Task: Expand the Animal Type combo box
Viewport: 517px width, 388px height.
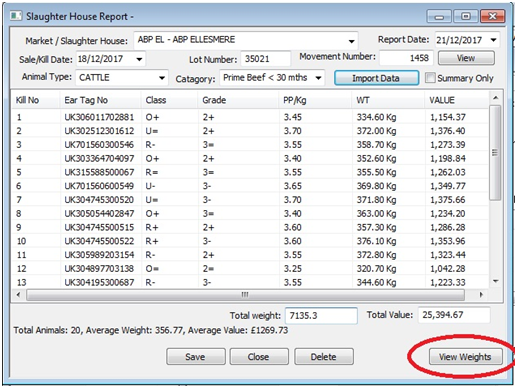Action: coord(162,78)
